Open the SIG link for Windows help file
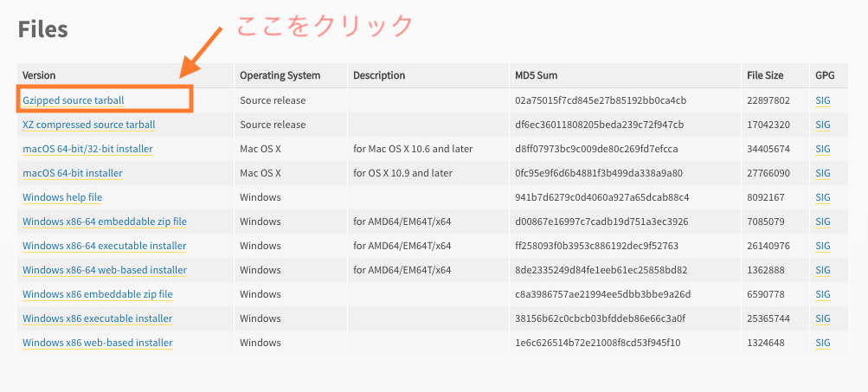Viewport: 868px width, 392px height. coord(823,197)
